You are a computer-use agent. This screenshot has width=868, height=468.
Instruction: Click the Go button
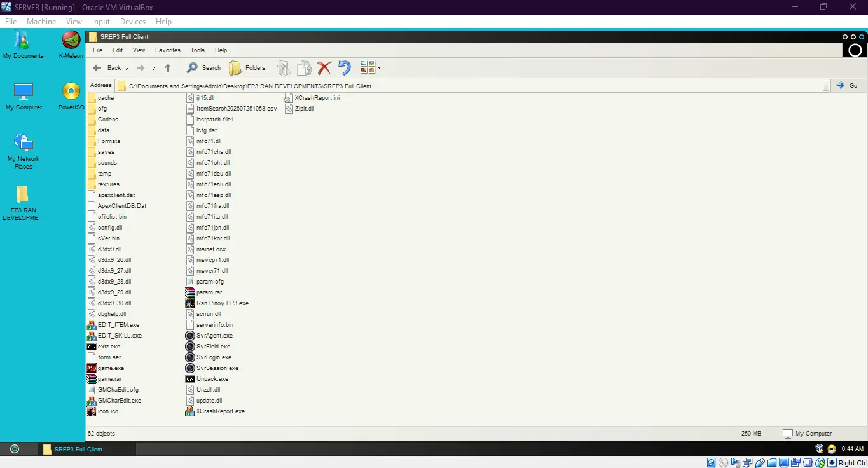point(847,86)
